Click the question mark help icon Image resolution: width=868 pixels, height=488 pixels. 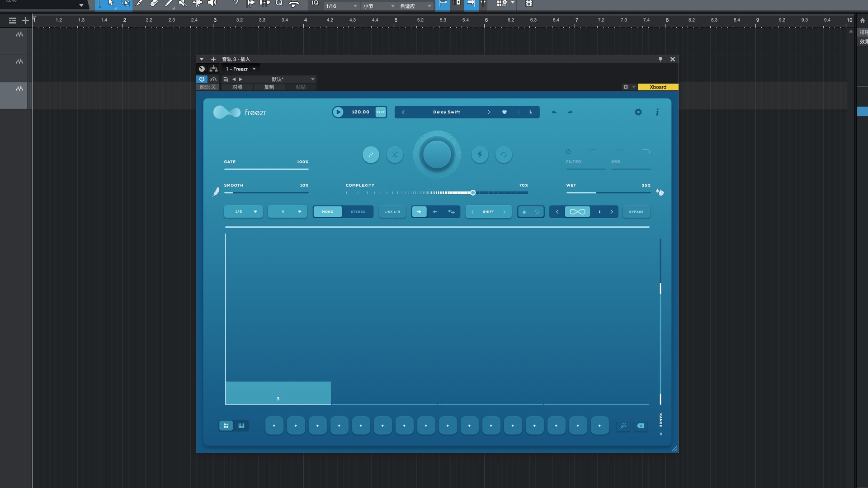pyautogui.click(x=236, y=4)
